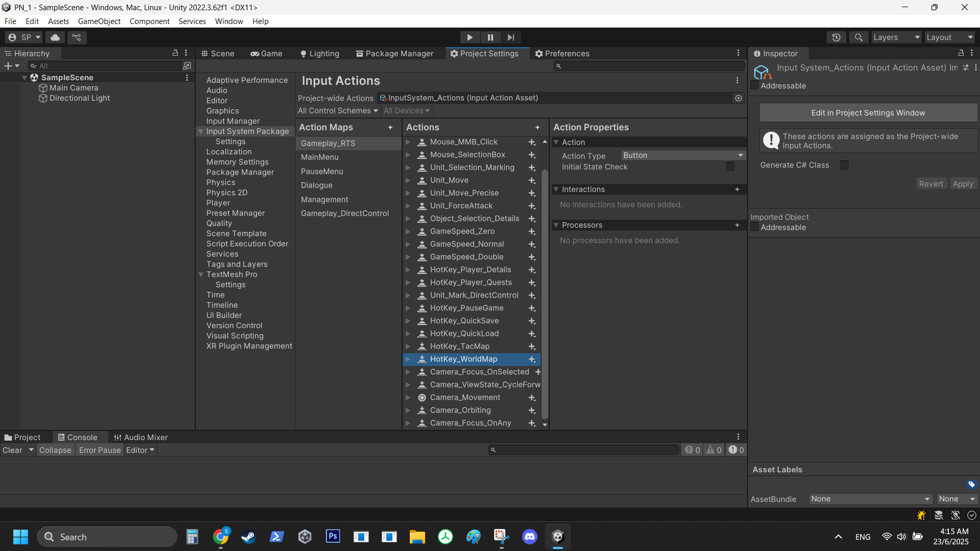Click the Hierarchy search field
The width and height of the screenshot is (980, 551).
(105, 66)
